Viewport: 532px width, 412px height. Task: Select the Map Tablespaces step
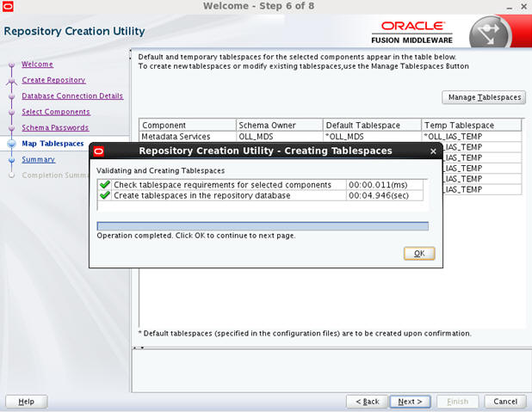point(53,144)
